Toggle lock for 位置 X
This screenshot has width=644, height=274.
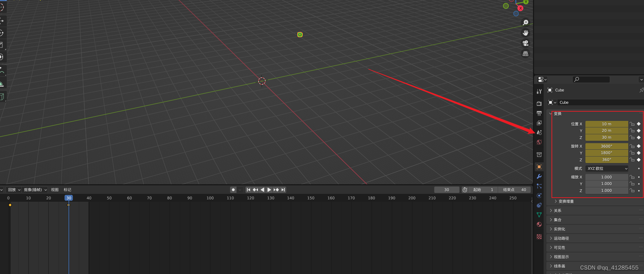(632, 124)
